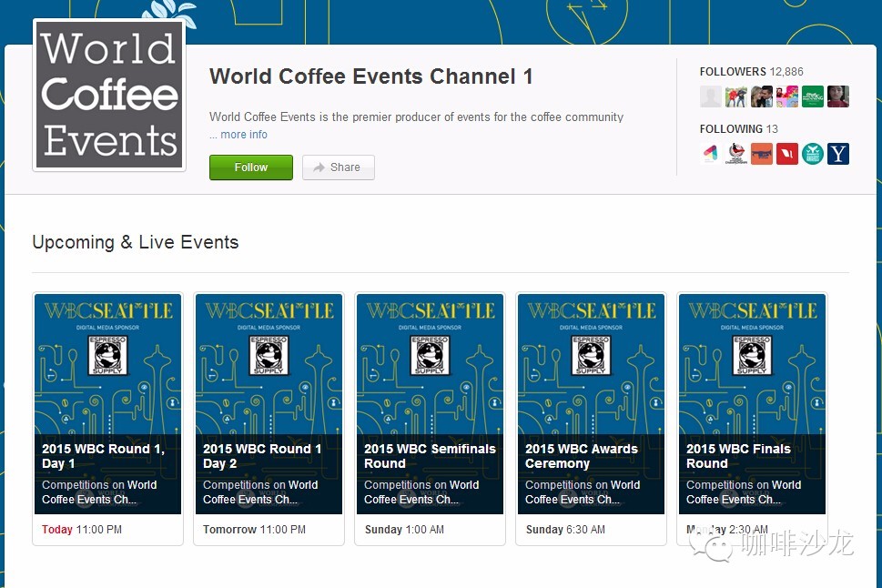Click 'Sunday 1:00 AM' event time
882x588 pixels.
[x=404, y=530]
